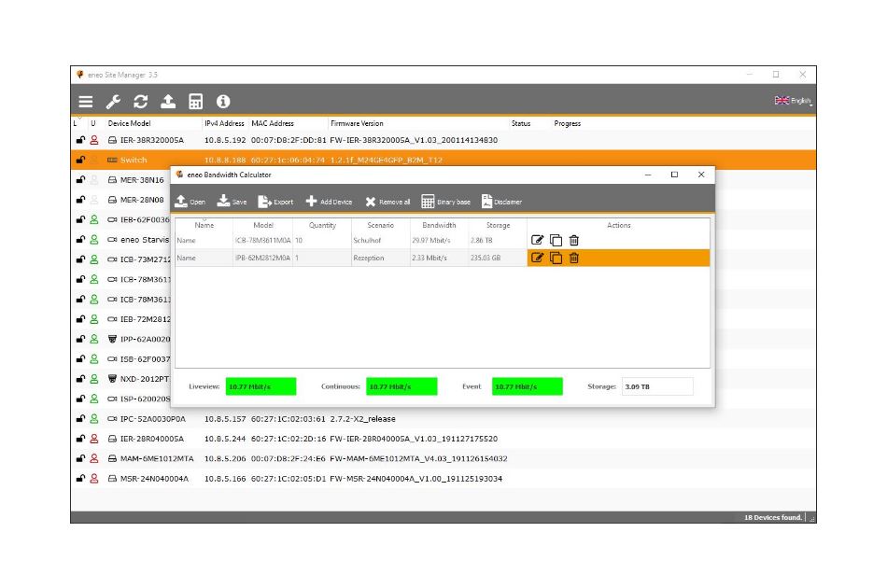This screenshot has height=588, width=887.
Task: Click Export in the Bandwidth Calculator
Action: click(275, 202)
